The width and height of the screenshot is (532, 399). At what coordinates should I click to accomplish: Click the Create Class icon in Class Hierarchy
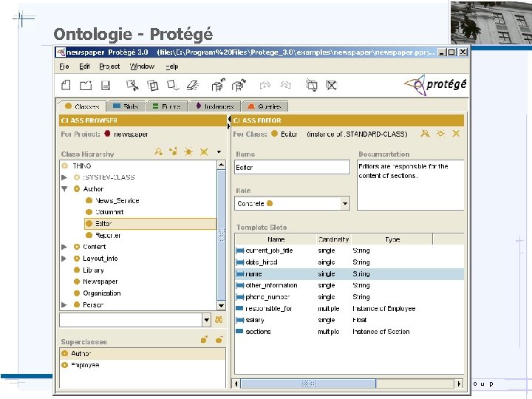click(x=188, y=151)
